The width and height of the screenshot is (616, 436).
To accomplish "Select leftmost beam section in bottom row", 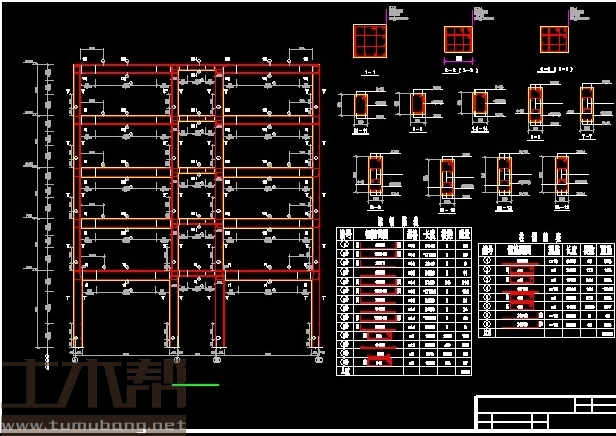I will (375, 178).
